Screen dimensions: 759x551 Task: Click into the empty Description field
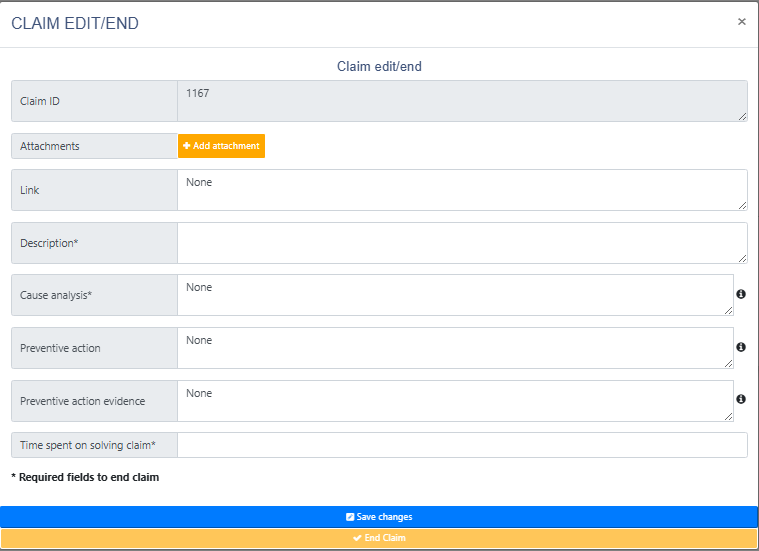(461, 243)
